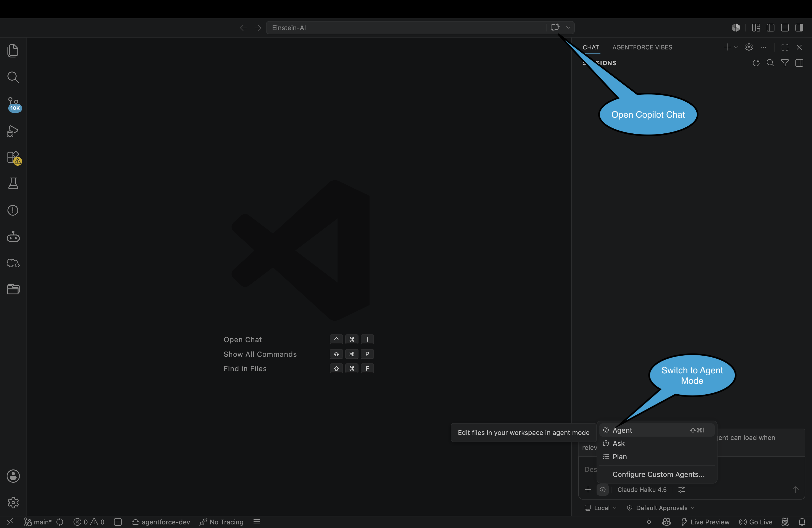Open chat settings gear icon
Screen dimensions: 812x528
click(x=749, y=47)
